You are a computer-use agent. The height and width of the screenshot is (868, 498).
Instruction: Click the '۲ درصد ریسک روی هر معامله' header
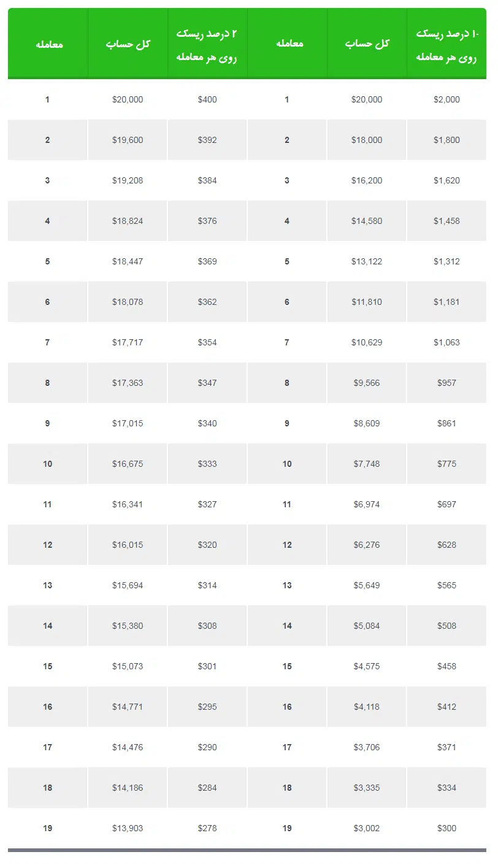click(x=207, y=44)
